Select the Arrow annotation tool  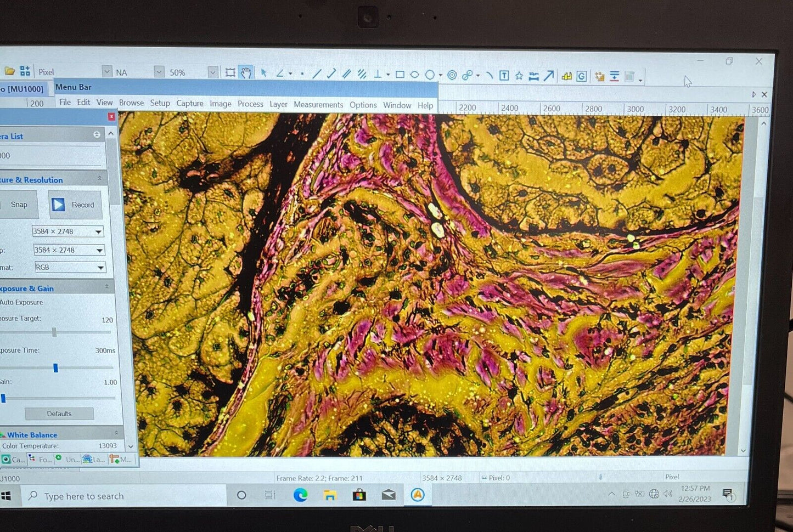(549, 76)
